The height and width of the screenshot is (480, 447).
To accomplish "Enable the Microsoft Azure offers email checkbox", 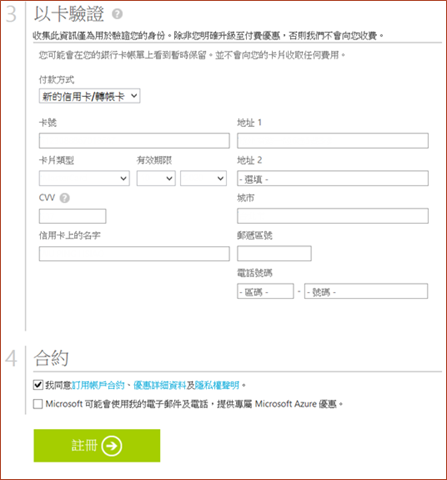I will coord(38,404).
